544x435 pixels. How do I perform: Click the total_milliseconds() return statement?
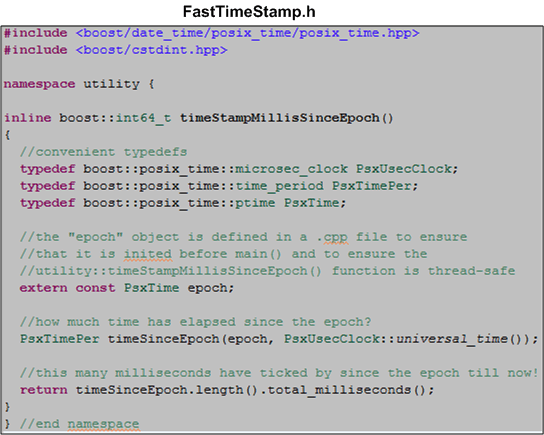tap(227, 390)
